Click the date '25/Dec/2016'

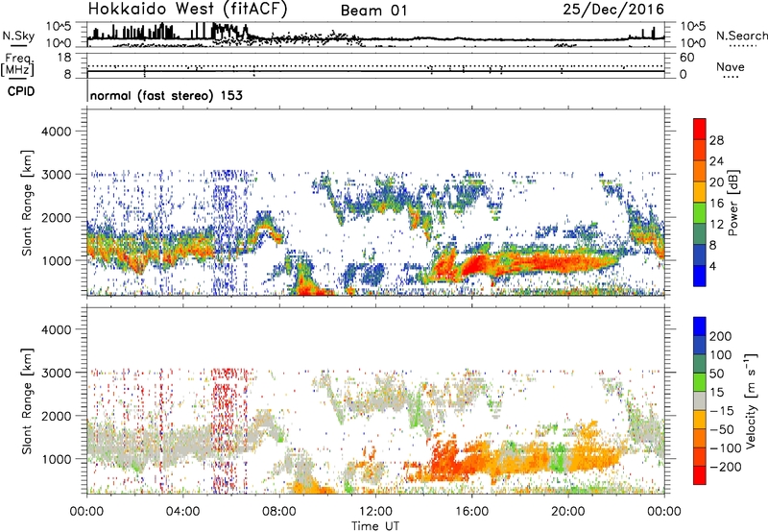pyautogui.click(x=613, y=9)
